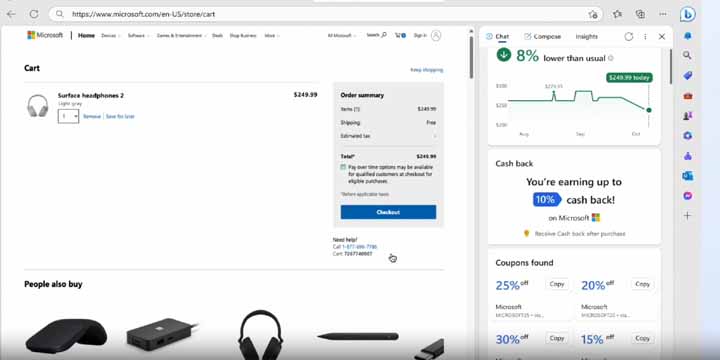The width and height of the screenshot is (720, 360).
Task: Click the chat pane vertical scrollbar
Action: coord(670,67)
